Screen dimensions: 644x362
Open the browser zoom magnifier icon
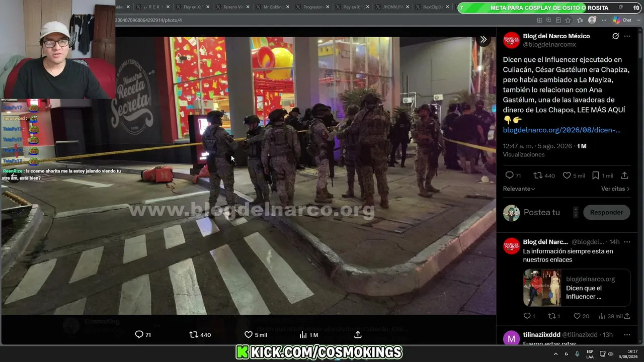(x=549, y=20)
